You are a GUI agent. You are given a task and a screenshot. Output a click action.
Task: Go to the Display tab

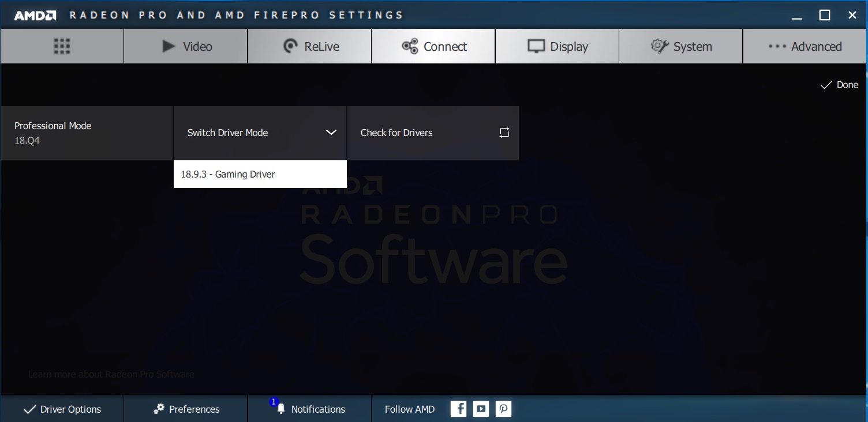557,47
